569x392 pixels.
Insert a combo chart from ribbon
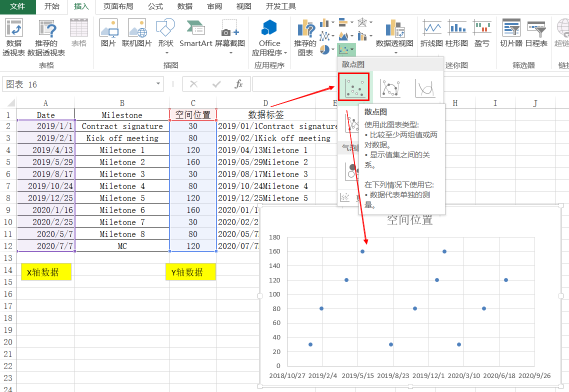pos(362,36)
